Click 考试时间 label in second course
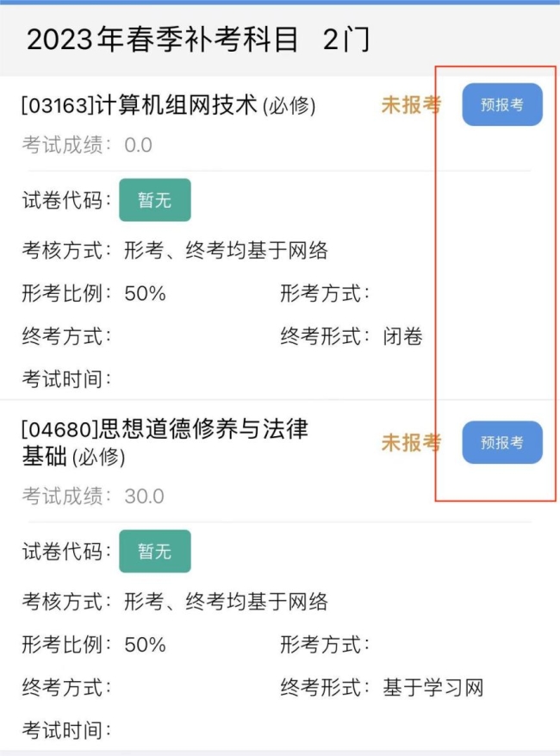Viewport: 560px width, 756px height. click(67, 731)
